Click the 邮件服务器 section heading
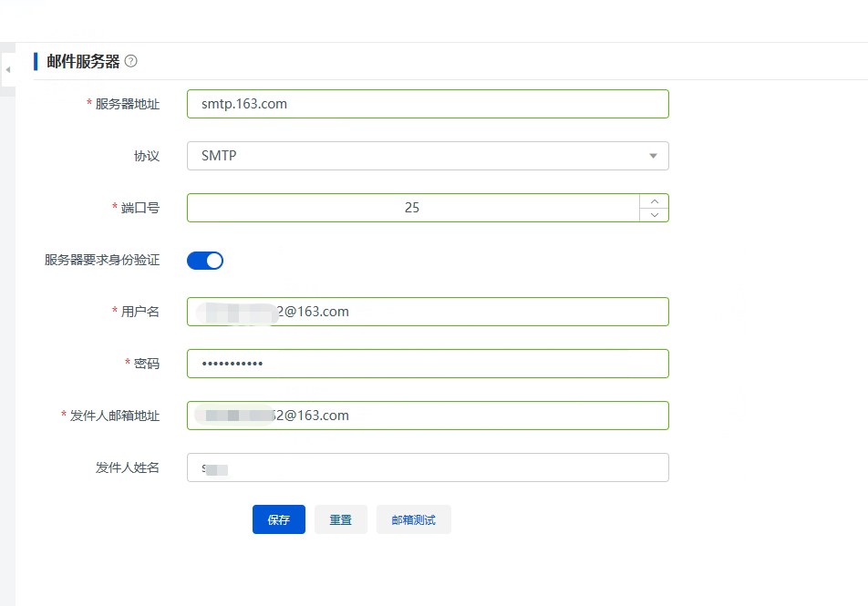Viewport: 868px width, 606px height. click(x=83, y=61)
